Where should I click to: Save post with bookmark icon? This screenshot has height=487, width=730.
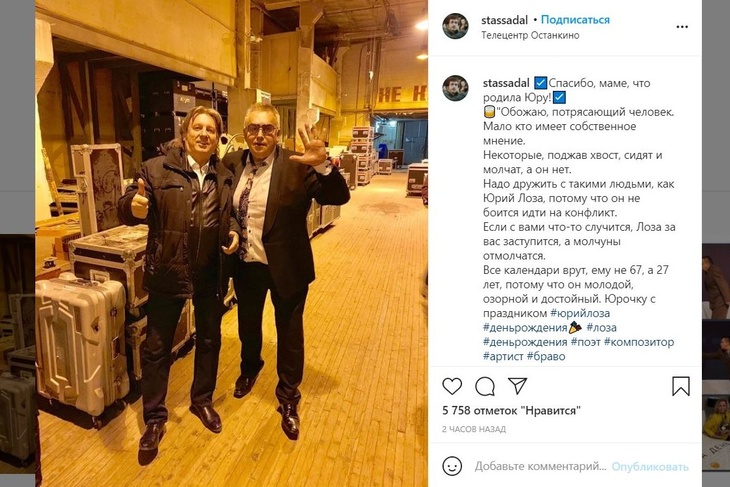pos(681,386)
